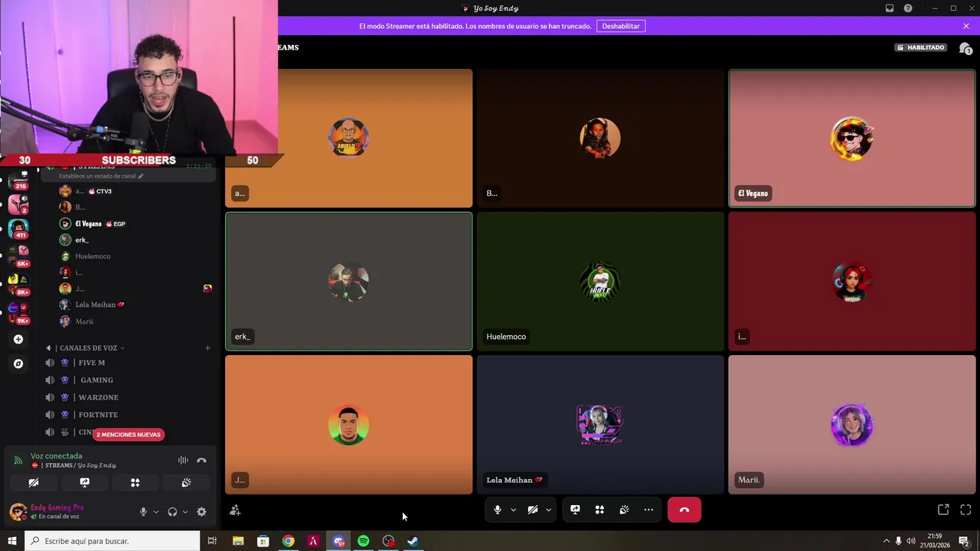The height and width of the screenshot is (551, 980).
Task: Select El Vegano in the voice member list
Action: coord(136,223)
